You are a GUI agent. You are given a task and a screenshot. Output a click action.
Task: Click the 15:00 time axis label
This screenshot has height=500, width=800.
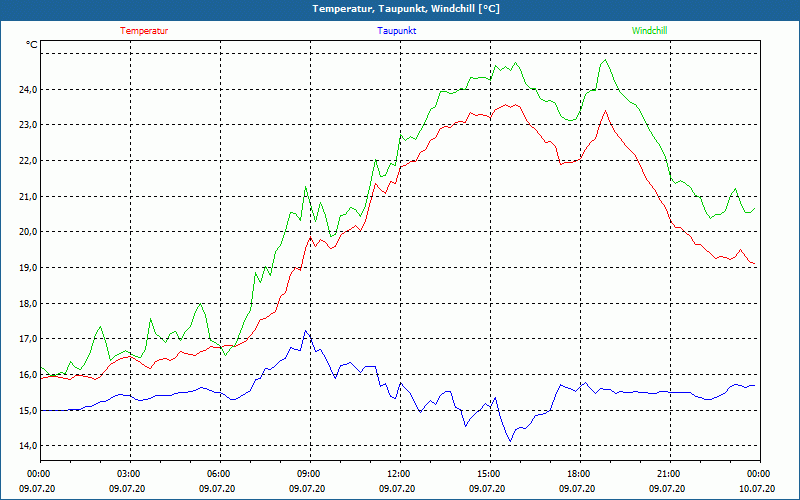pyautogui.click(x=490, y=474)
